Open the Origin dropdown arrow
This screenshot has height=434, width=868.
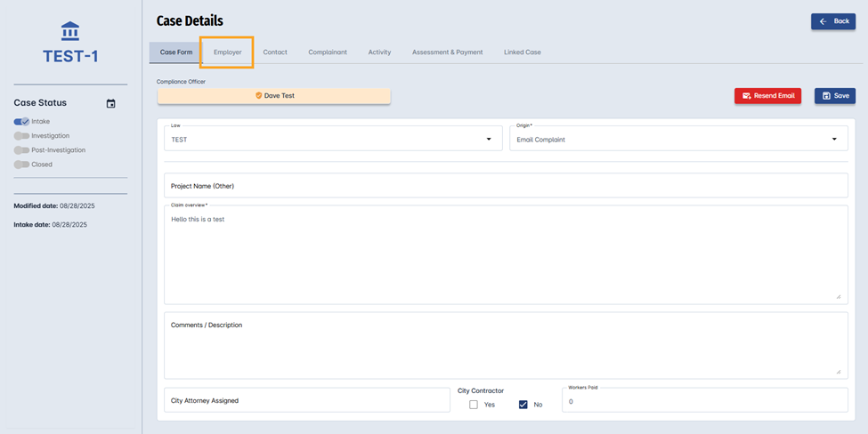pos(834,140)
